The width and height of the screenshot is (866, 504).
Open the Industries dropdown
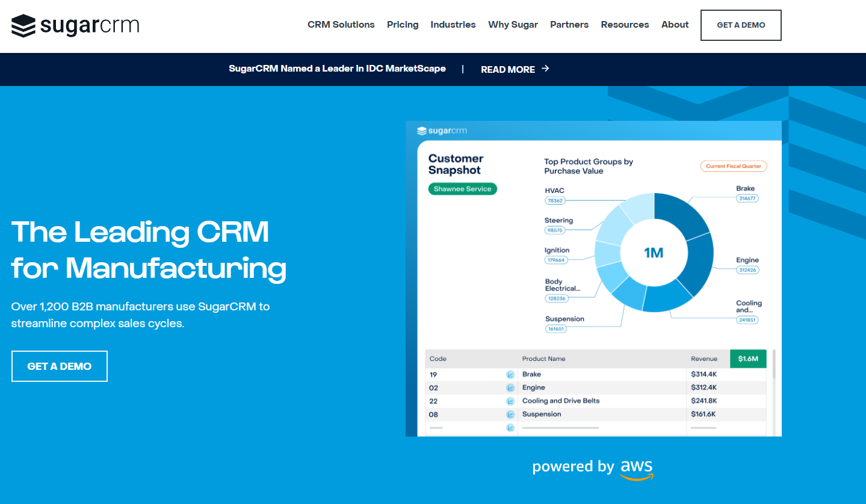pos(453,25)
